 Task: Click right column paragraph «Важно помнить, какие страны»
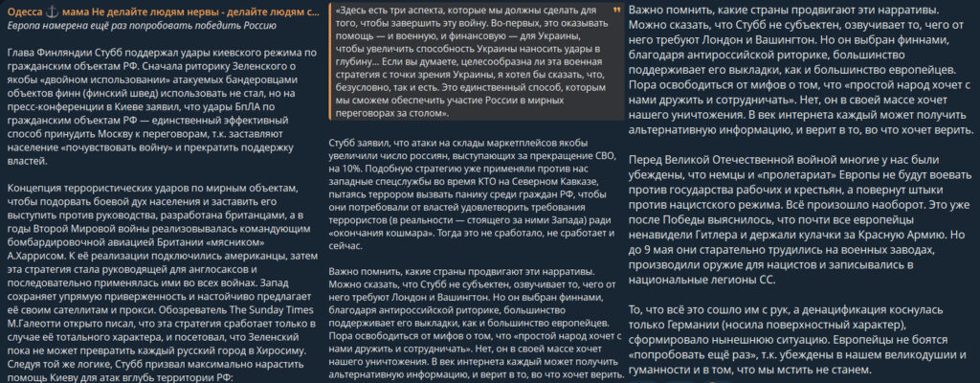(x=801, y=71)
